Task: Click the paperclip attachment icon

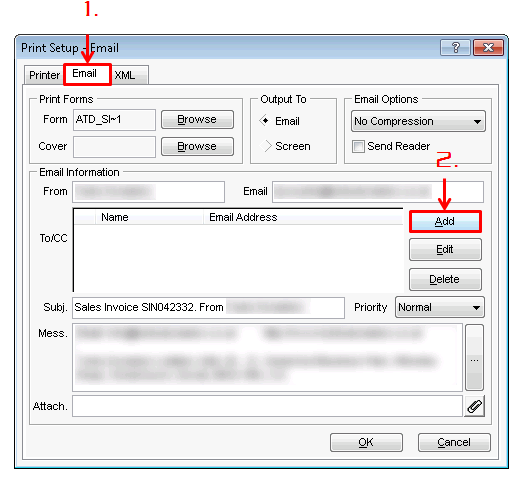Action: (474, 406)
